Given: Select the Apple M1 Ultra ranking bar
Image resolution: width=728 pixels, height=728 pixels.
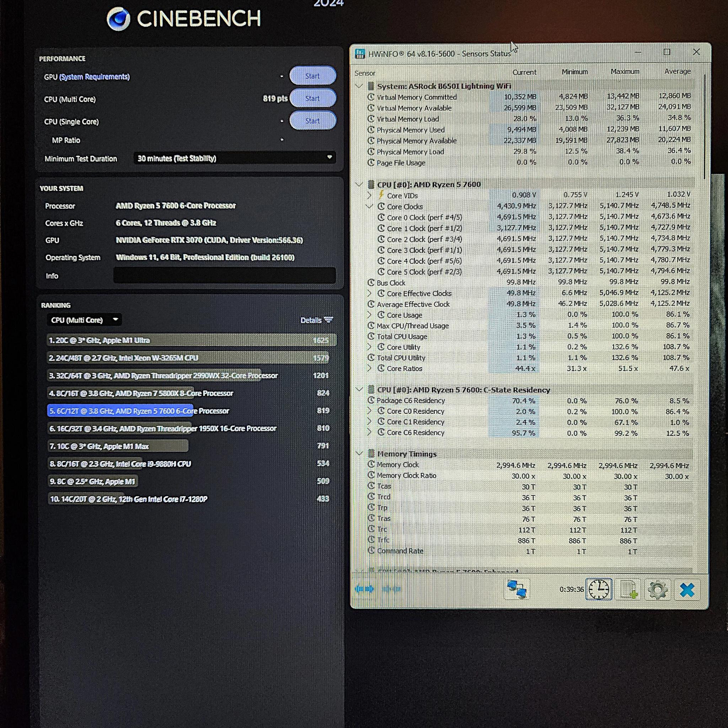Looking at the screenshot, I should point(192,340).
